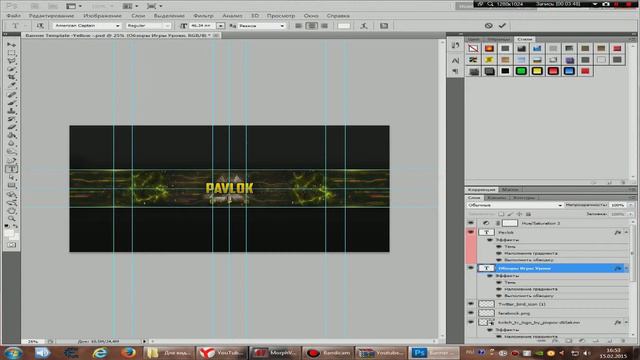Select the Horizontal Type tool
The width and height of the screenshot is (640, 360).
pos(12,169)
